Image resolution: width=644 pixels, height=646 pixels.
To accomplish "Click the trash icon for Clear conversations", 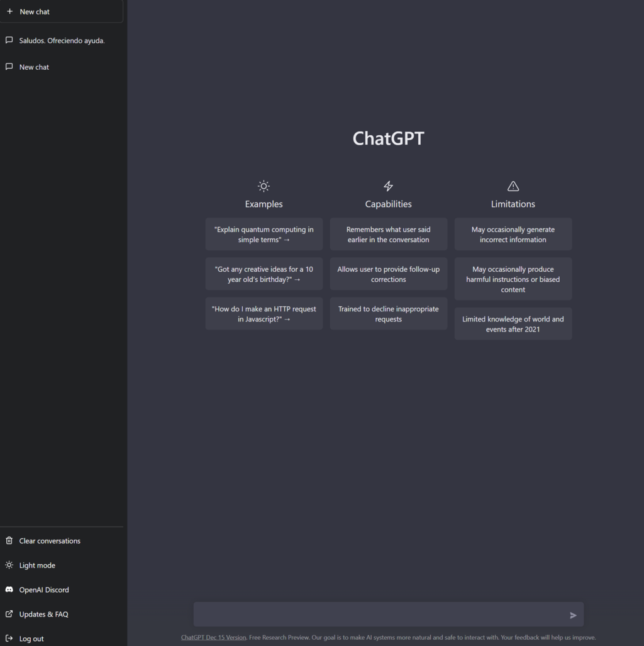I will pyautogui.click(x=9, y=540).
